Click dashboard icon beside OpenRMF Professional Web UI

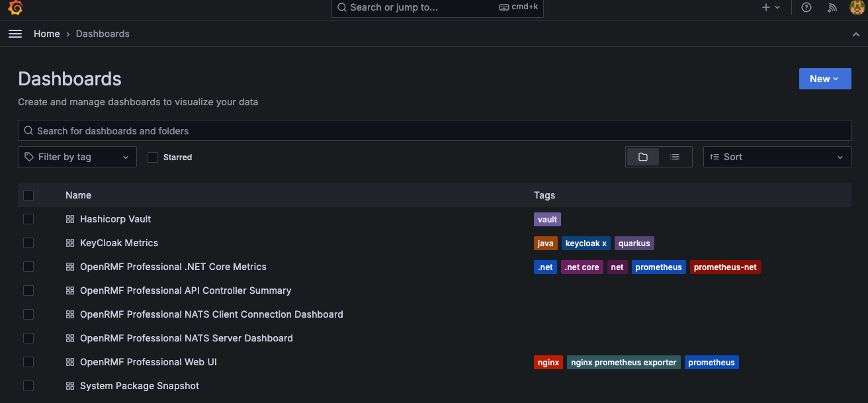pyautogui.click(x=70, y=362)
